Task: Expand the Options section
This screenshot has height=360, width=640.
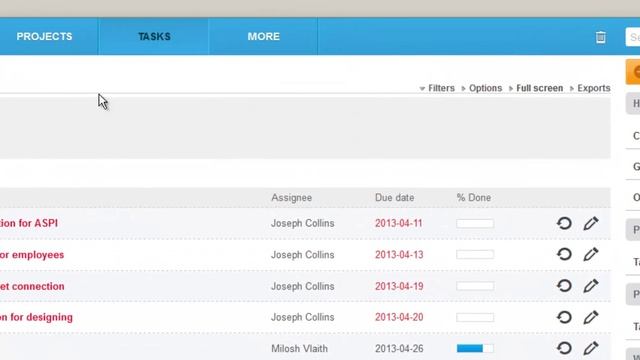Action: coord(482,88)
